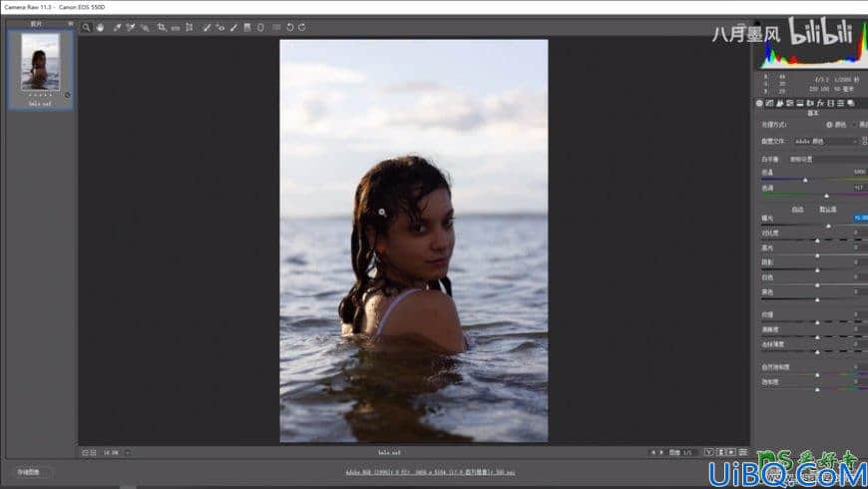Choose the 颜色 (color) treatment radio button
Viewport: 868px width, 489px height.
(x=829, y=125)
